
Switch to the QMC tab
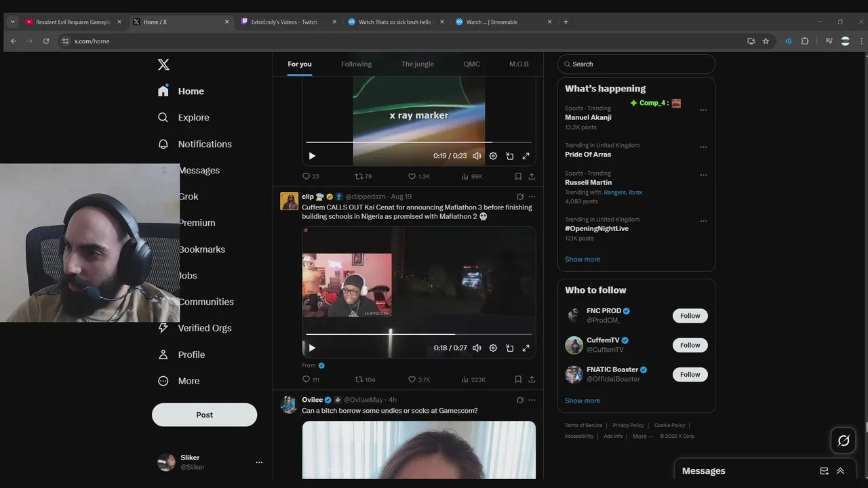point(471,64)
